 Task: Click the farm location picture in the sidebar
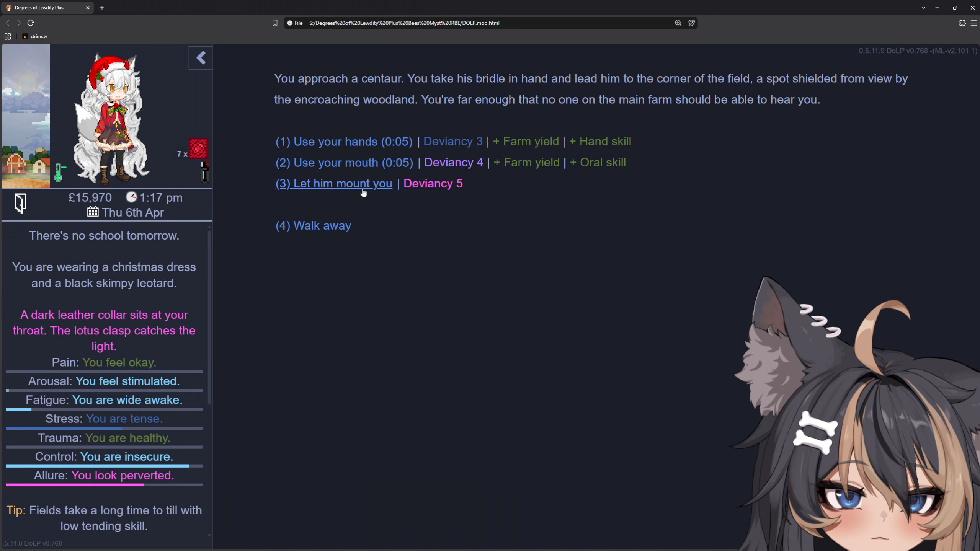click(x=26, y=116)
